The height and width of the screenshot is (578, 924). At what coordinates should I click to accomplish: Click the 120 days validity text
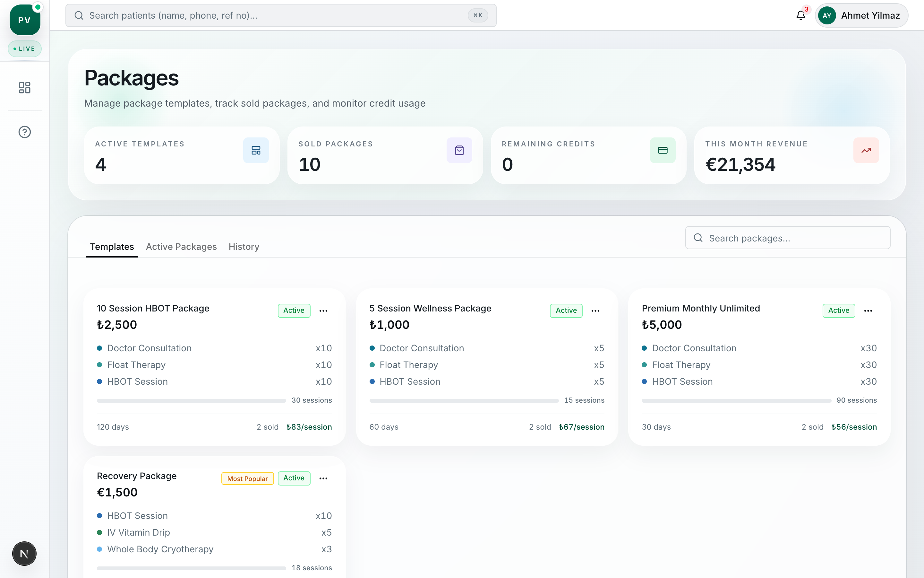tap(113, 427)
